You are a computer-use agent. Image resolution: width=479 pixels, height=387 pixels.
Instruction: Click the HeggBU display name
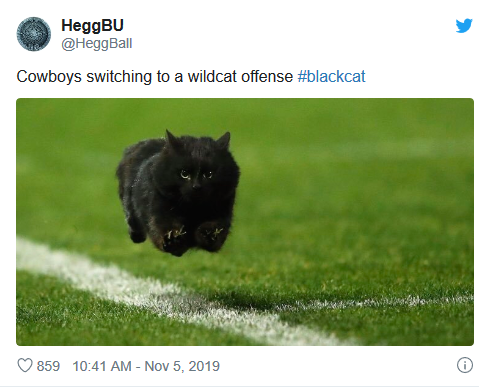tap(92, 25)
